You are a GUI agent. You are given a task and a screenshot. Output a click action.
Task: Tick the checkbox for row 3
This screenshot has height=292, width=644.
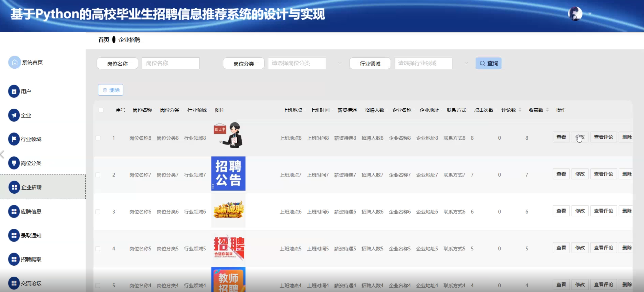tap(98, 212)
